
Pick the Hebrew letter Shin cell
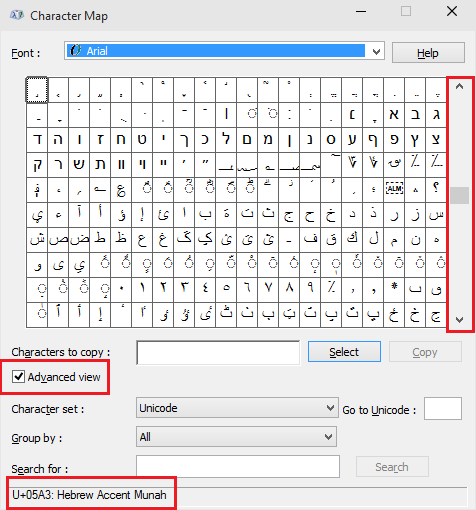[79, 165]
